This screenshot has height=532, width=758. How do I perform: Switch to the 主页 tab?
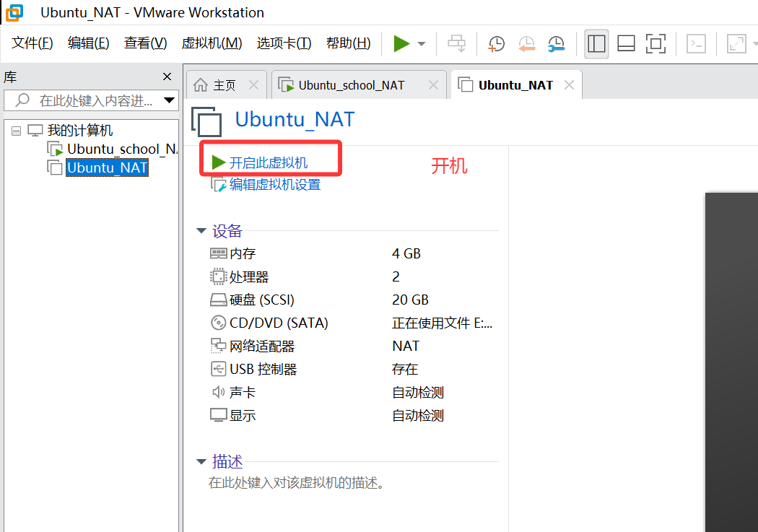click(225, 85)
